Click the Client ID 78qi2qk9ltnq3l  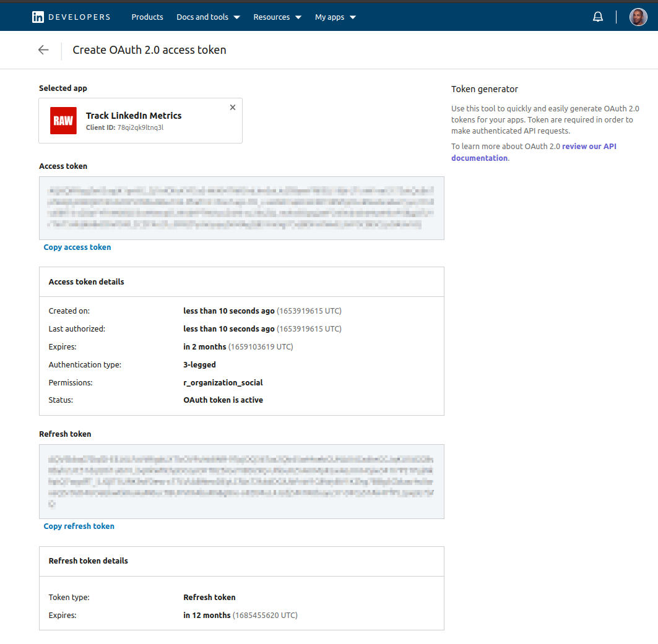(x=124, y=127)
